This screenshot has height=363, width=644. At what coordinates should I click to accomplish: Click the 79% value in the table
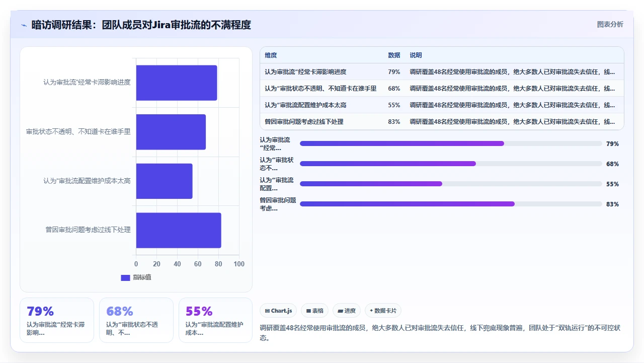(x=394, y=72)
